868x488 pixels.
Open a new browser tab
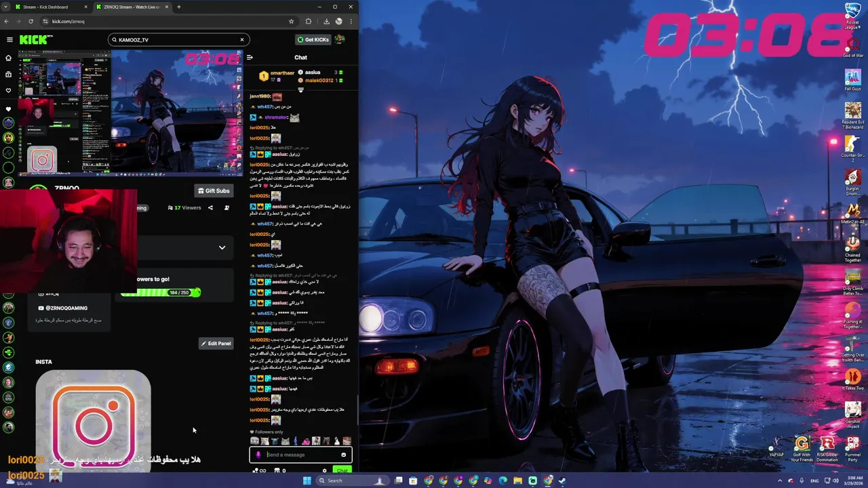click(x=179, y=7)
